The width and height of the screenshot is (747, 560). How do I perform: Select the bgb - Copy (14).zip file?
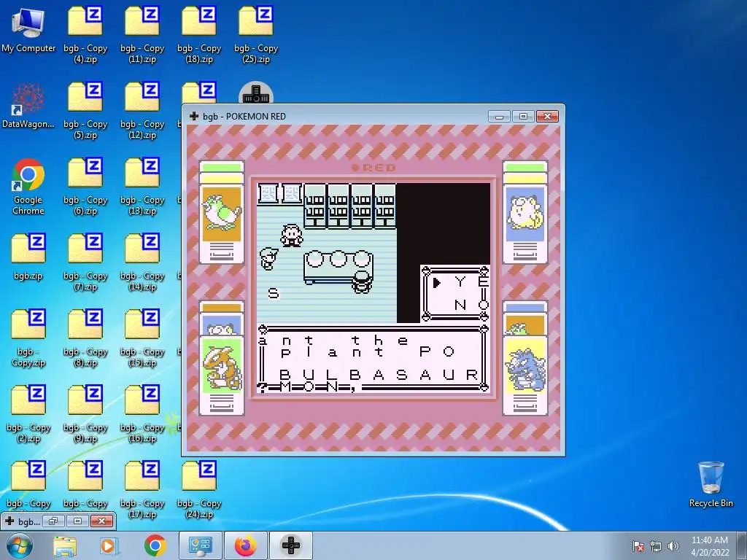point(142,262)
